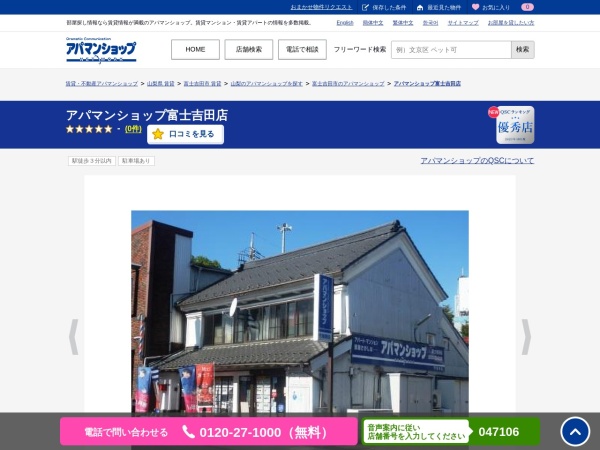The image size is (600, 450).
Task: Go to 賃貸・不動産アパマンショップ breadcrumb
Action: coord(102,83)
